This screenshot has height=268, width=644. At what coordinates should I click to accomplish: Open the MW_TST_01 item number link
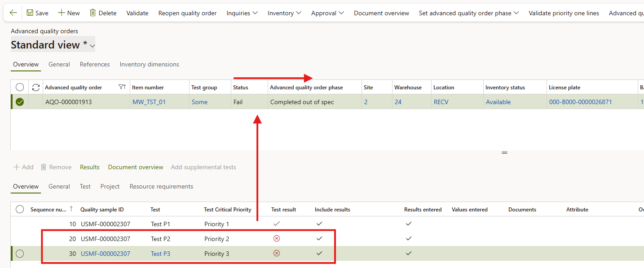tap(149, 102)
